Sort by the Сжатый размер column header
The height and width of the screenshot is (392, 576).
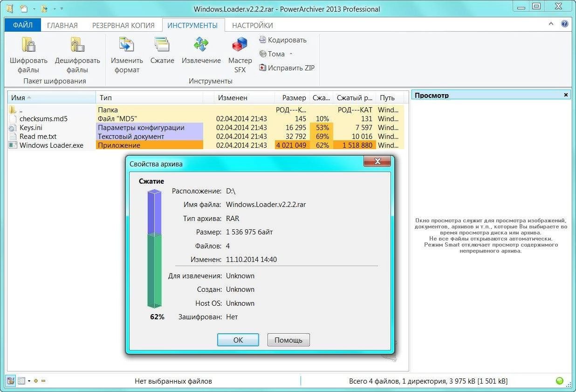pyautogui.click(x=354, y=98)
